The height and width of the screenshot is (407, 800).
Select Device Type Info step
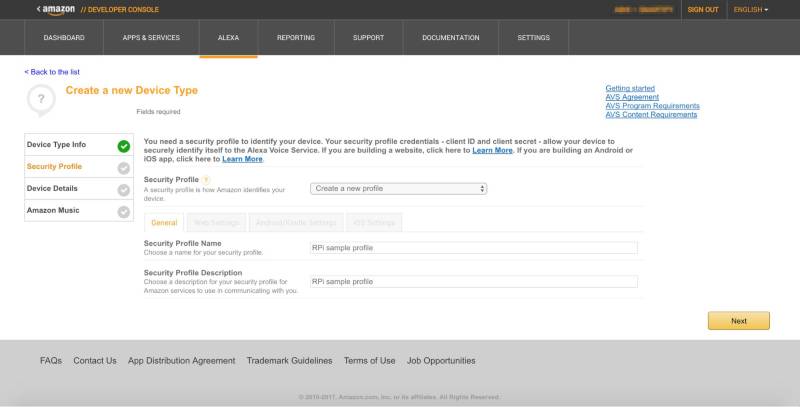(79, 145)
